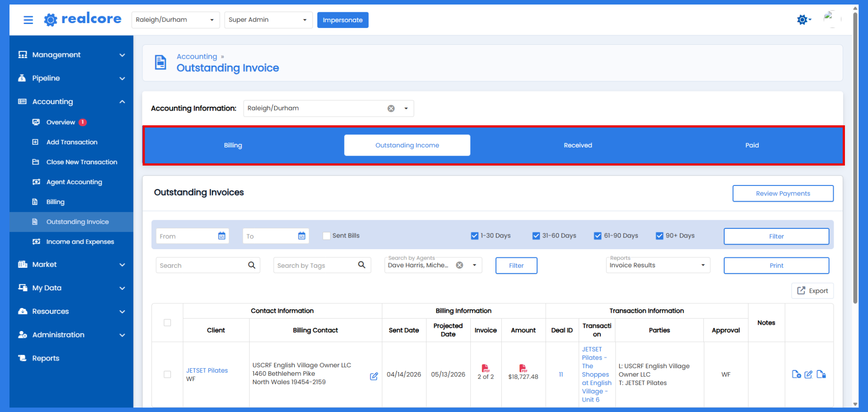868x412 pixels.
Task: Click the Search magnifier icon
Action: (252, 265)
